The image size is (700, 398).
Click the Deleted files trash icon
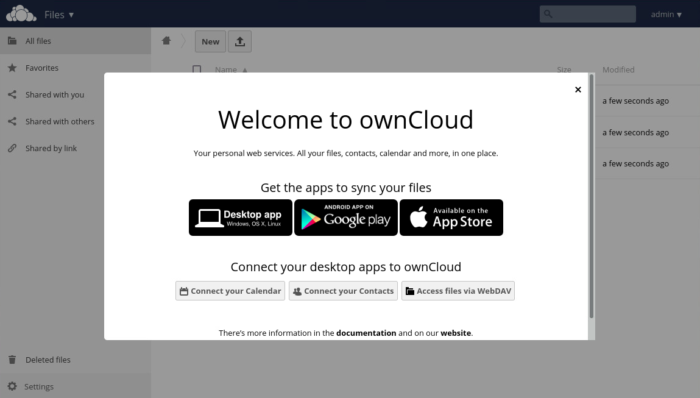click(x=12, y=360)
